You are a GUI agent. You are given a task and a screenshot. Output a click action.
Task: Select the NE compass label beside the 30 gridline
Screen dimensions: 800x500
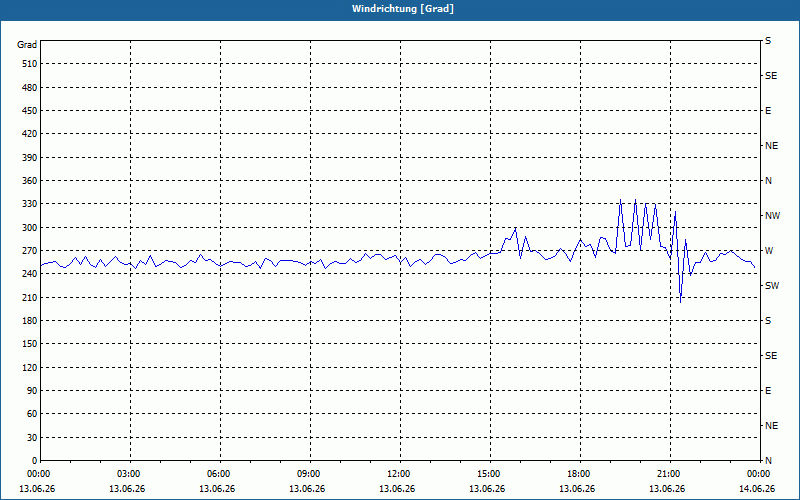coord(771,426)
